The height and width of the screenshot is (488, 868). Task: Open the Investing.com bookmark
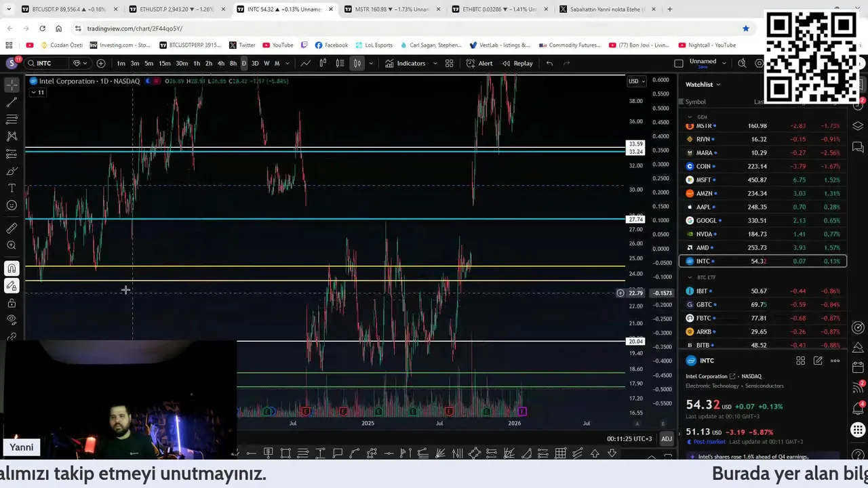119,45
